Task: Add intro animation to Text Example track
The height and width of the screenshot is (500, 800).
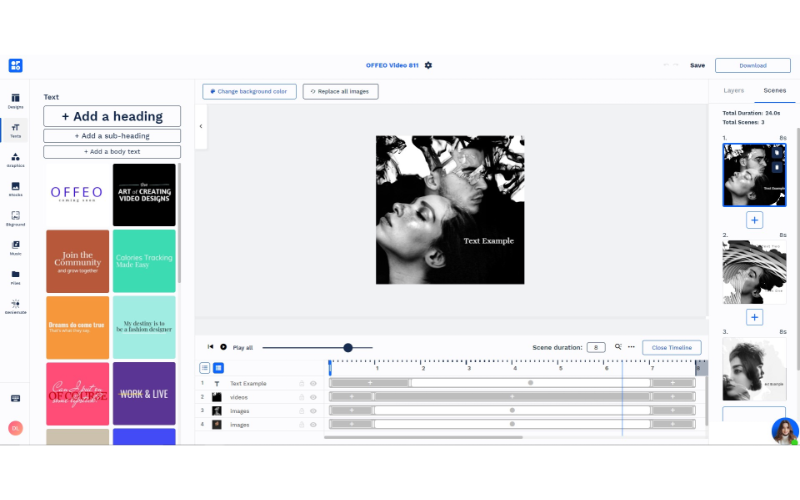Action: tap(370, 383)
